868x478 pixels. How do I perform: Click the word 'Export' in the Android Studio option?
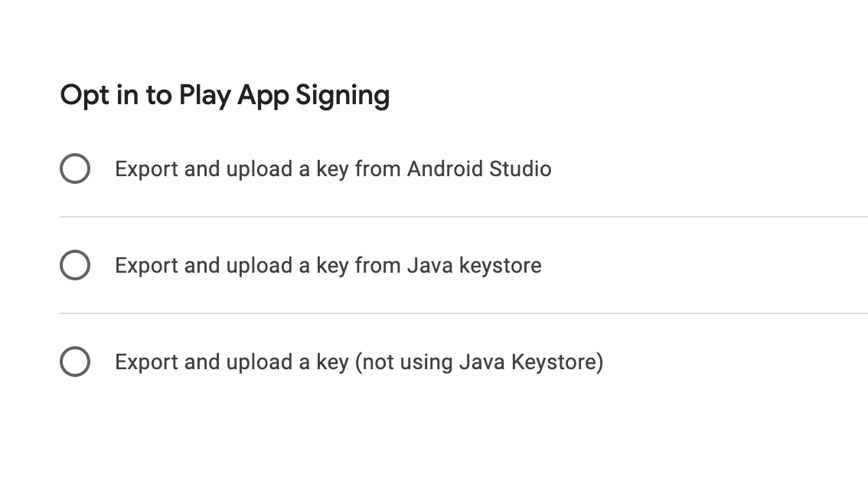[x=147, y=169]
